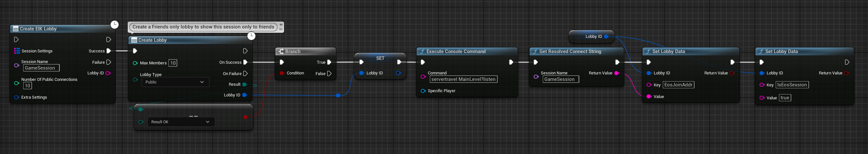Open the Lobby Type dropdown set to Public
This screenshot has height=154, width=868.
point(175,82)
